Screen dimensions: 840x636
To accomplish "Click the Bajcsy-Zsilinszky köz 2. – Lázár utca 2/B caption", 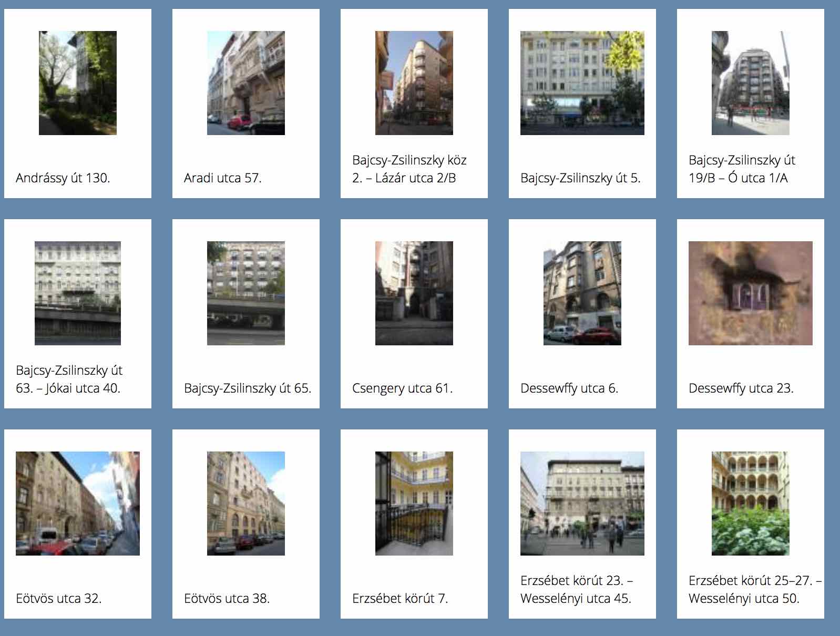I will [409, 169].
